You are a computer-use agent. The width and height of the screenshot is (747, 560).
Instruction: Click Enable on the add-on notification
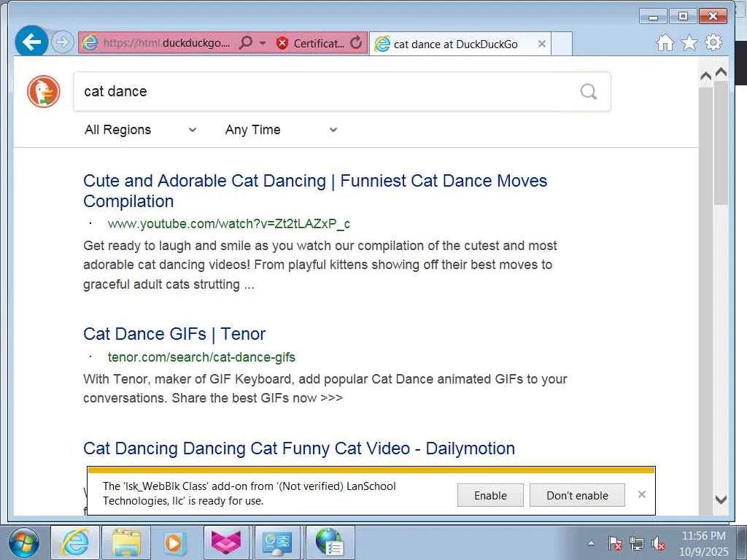coord(490,495)
